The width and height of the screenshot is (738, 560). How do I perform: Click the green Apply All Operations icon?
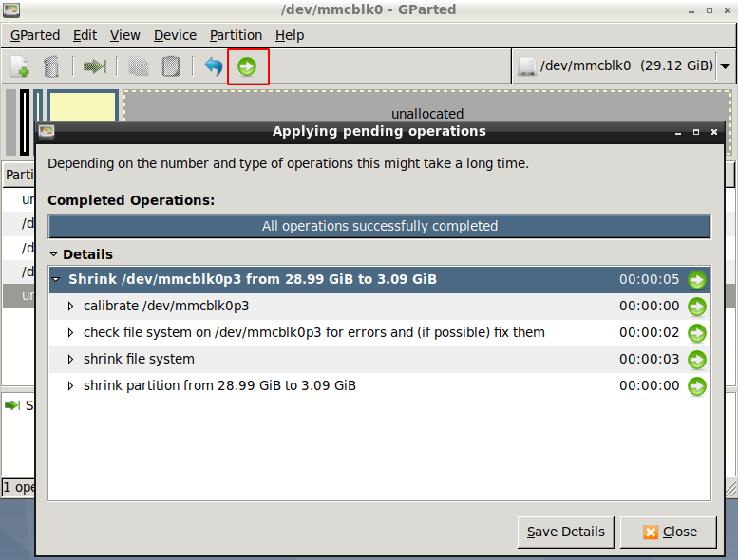click(x=247, y=67)
